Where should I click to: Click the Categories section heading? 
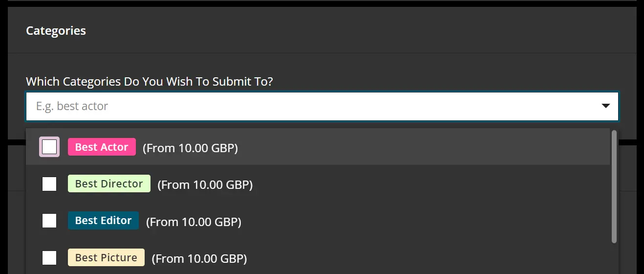(56, 30)
